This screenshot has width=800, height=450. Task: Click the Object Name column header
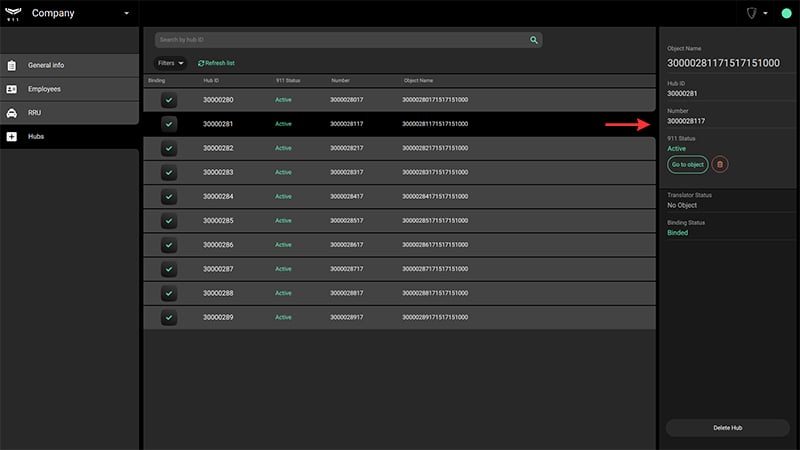[418, 81]
